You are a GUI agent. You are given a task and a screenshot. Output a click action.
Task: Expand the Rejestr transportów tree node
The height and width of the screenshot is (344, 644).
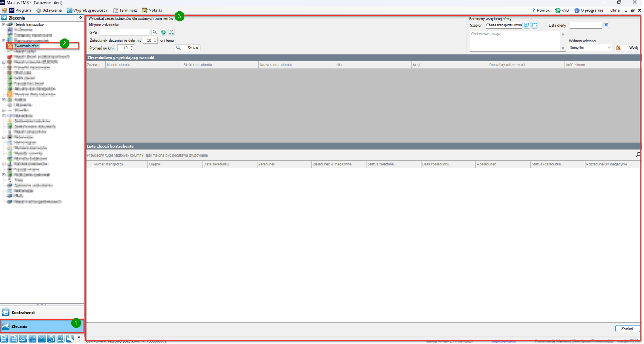[4, 25]
